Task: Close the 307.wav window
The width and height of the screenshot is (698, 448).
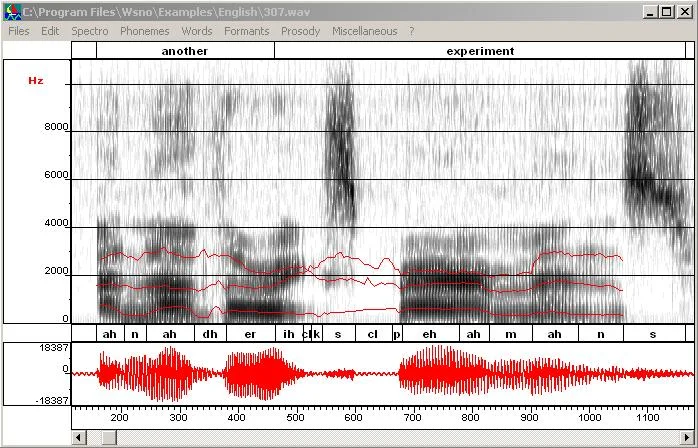Action: [x=684, y=12]
